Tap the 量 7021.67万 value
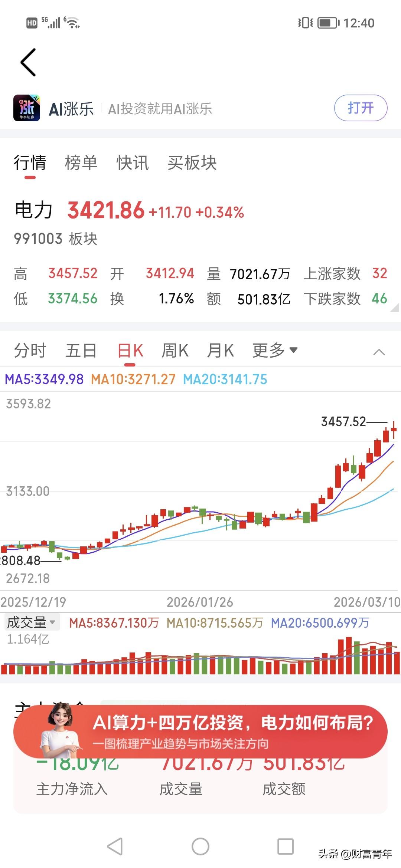This screenshot has height=868, width=401. 260,274
